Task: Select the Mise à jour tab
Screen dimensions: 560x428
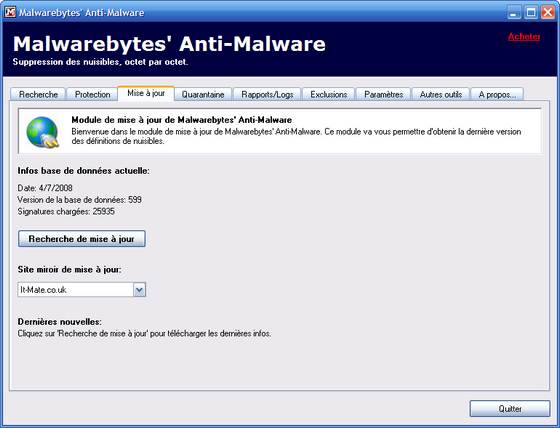Action: coord(146,94)
